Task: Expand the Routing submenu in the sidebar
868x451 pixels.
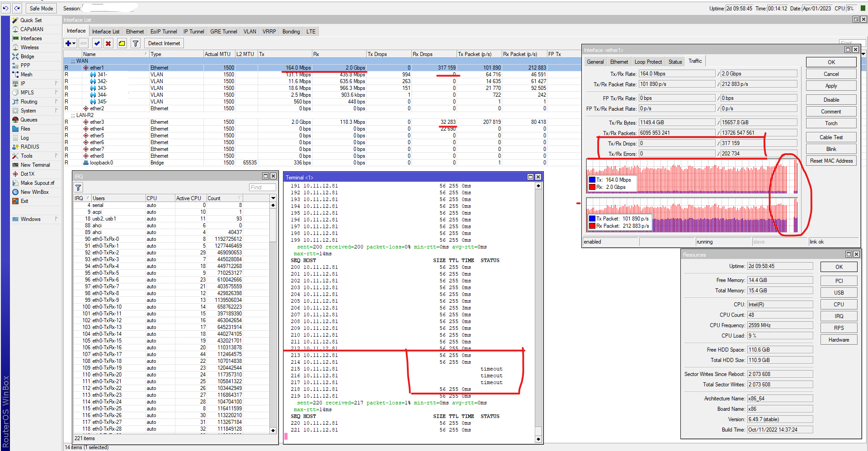Action: 29,102
